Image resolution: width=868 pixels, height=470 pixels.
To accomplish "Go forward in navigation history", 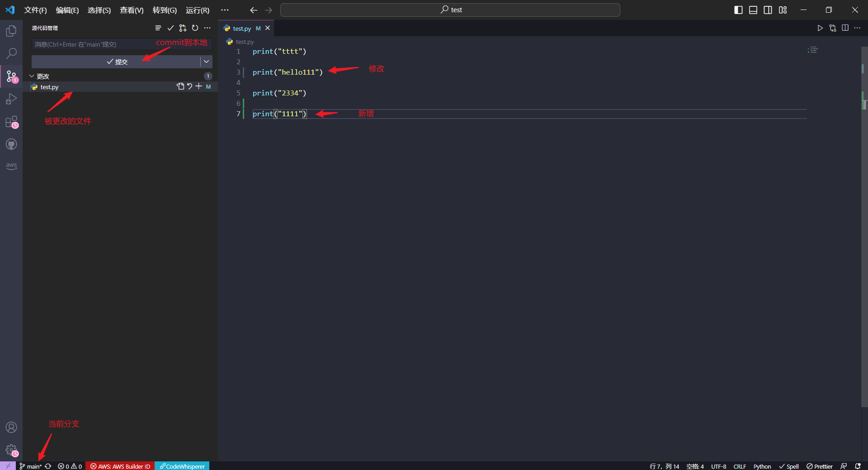I will (269, 10).
